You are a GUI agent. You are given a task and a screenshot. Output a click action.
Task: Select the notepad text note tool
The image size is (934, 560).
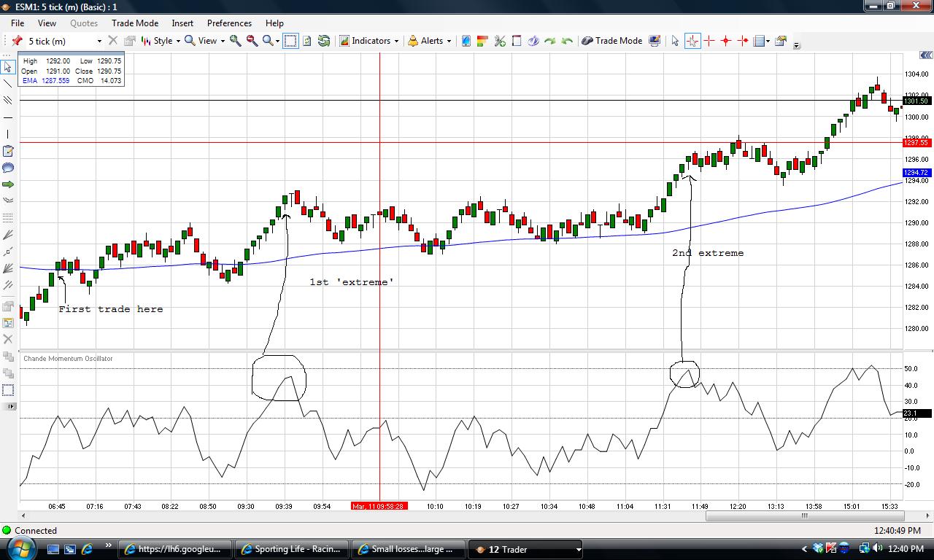pos(8,151)
